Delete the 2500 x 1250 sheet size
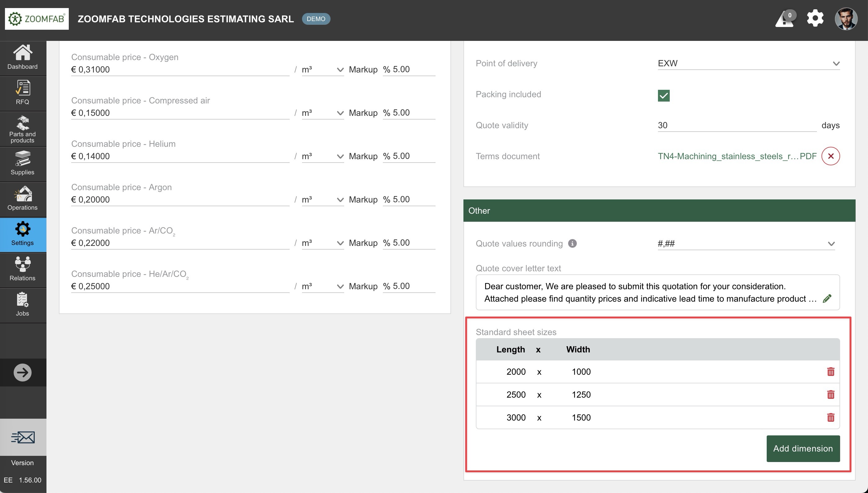The image size is (868, 493). click(831, 395)
